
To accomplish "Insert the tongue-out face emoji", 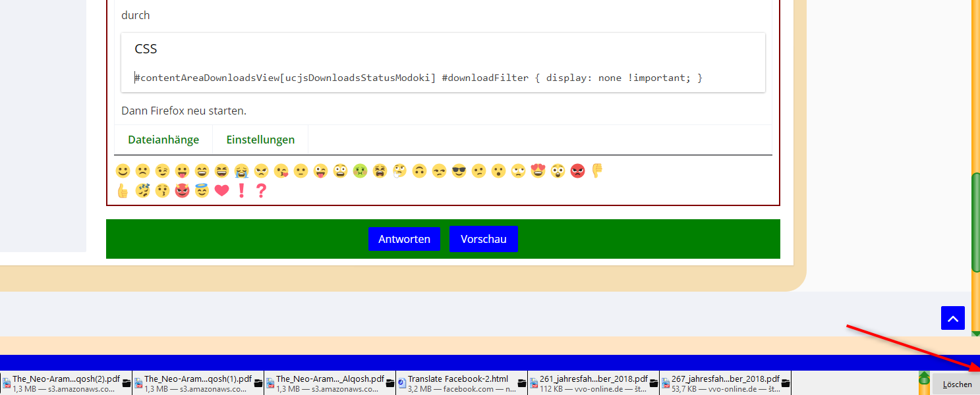I will (182, 171).
